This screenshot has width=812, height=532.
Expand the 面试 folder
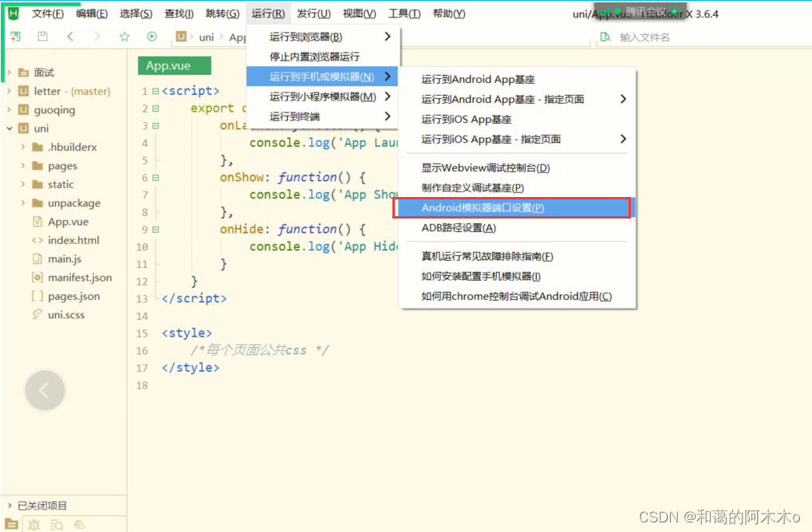coord(10,73)
